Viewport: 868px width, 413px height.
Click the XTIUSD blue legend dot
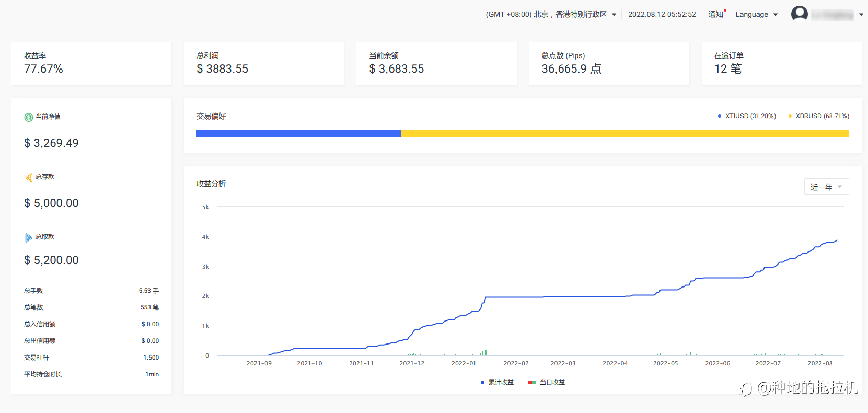[720, 116]
